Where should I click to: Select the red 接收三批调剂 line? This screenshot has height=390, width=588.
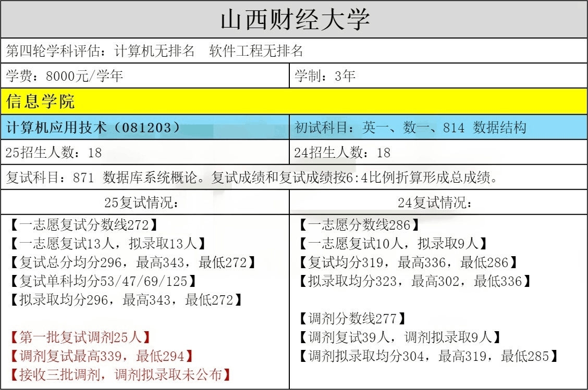coord(120,374)
